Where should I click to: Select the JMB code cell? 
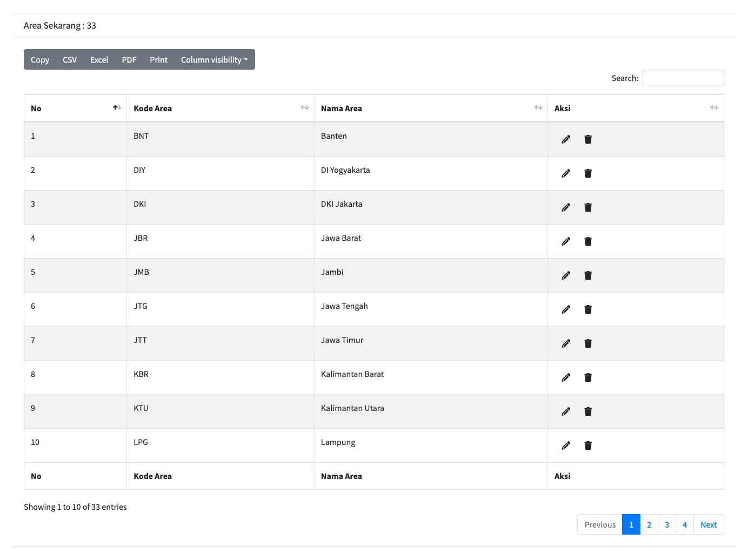[221, 275]
